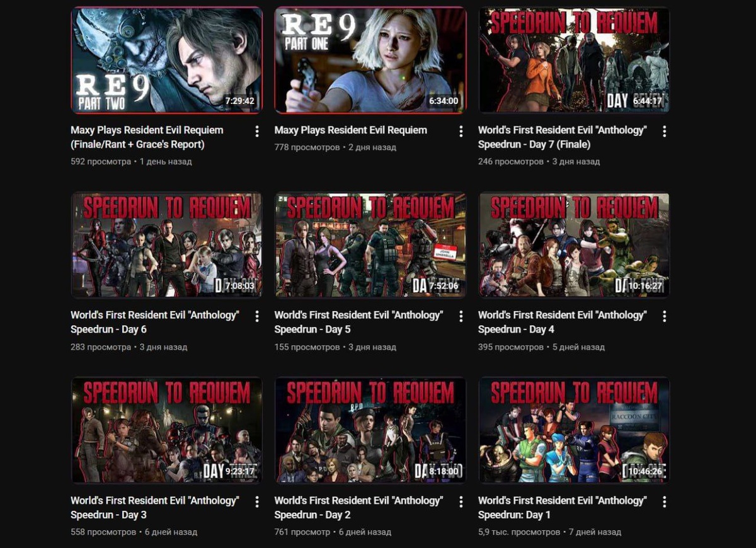Open the 7:08:03 Speedrun to Requiem thumbnail
Screen dimensions: 756x548
click(x=166, y=244)
